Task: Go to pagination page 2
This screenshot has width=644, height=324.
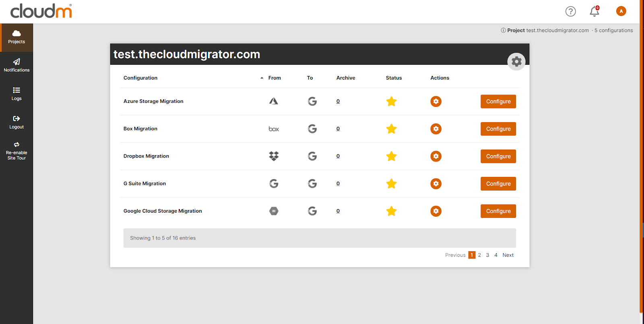Action: (479, 255)
